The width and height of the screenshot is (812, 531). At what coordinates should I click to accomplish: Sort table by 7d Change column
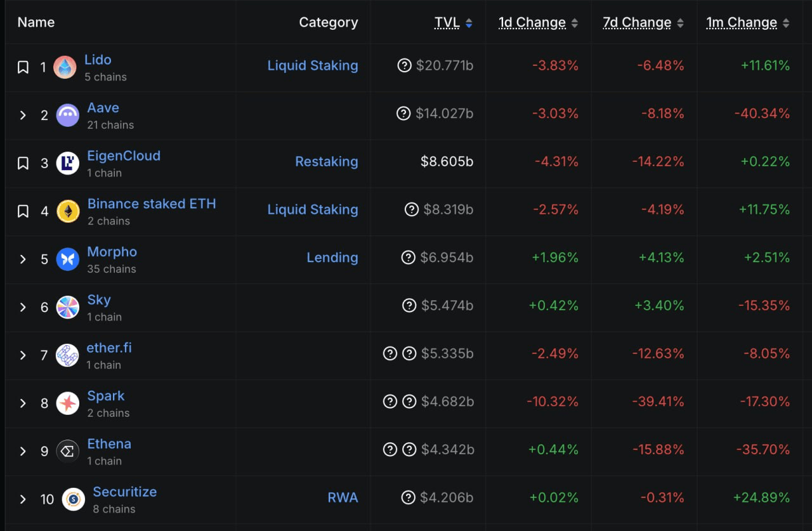coord(637,23)
